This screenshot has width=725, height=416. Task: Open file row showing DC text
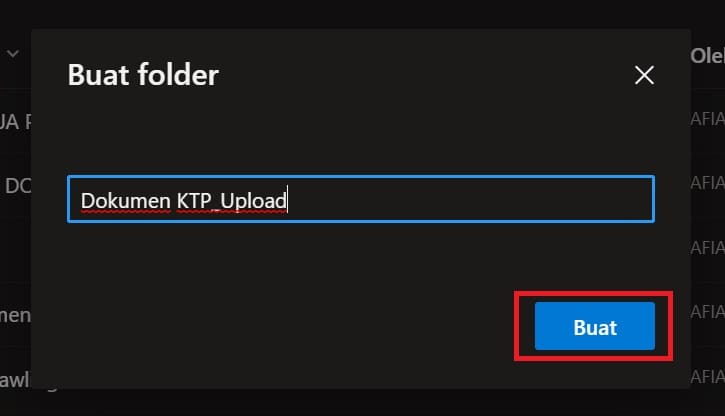[18, 186]
